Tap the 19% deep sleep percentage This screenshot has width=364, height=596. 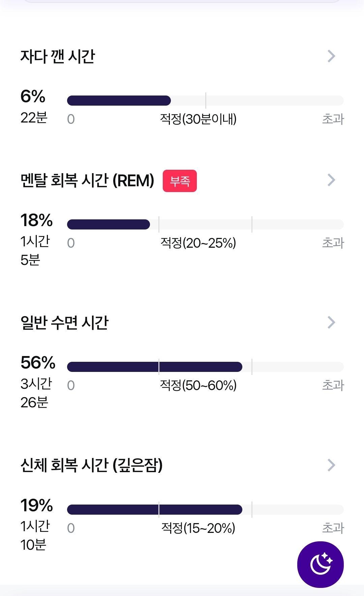click(37, 506)
